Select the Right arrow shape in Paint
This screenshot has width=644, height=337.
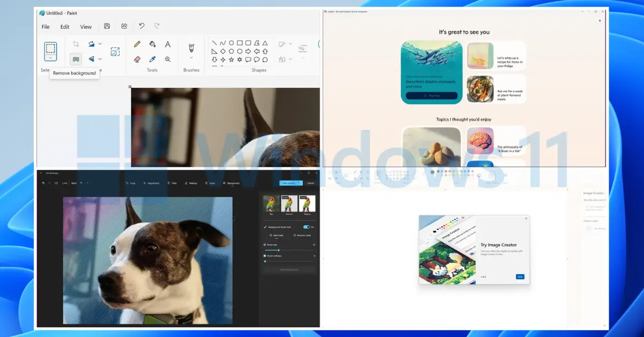point(248,52)
